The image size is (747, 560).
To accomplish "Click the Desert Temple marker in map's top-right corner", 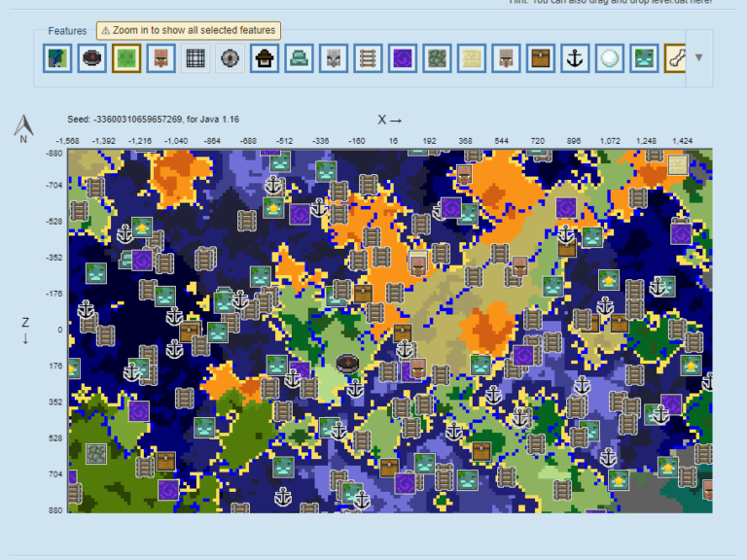I will click(x=678, y=164).
